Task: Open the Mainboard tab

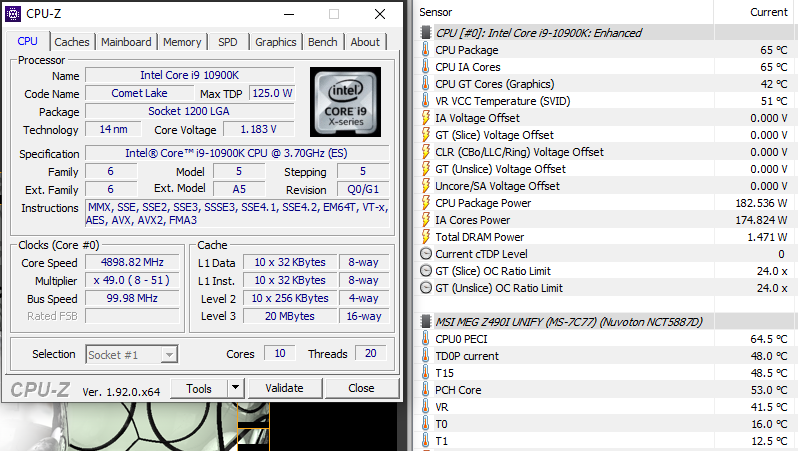Action: pos(126,42)
